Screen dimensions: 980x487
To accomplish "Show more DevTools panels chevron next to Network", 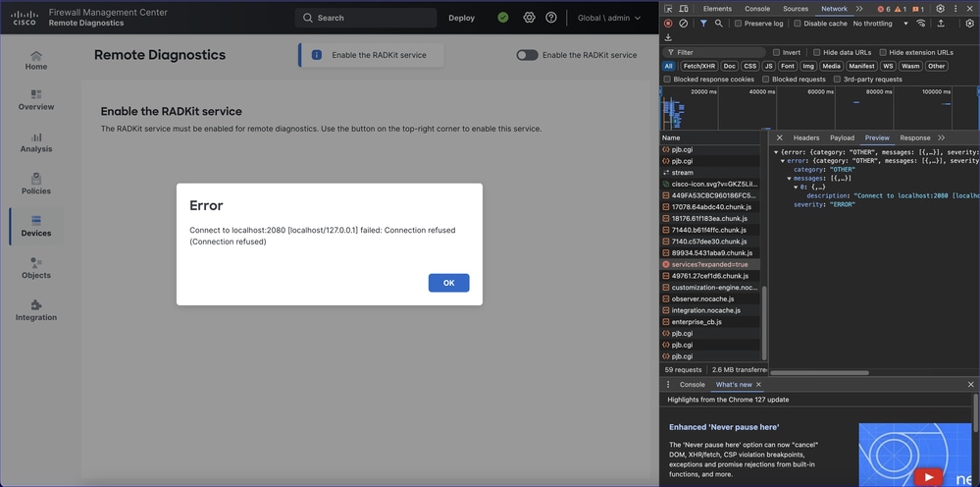I will tap(859, 9).
